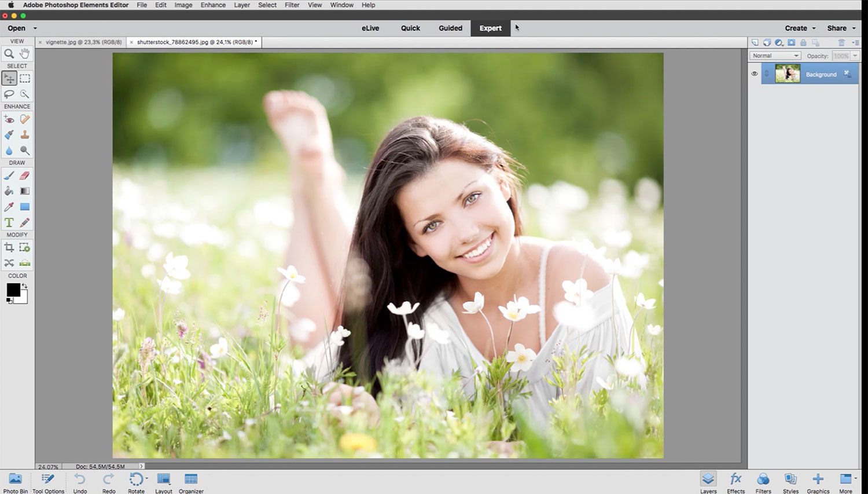Toggle the Tool Options panel
The image size is (868, 494).
tap(48, 482)
